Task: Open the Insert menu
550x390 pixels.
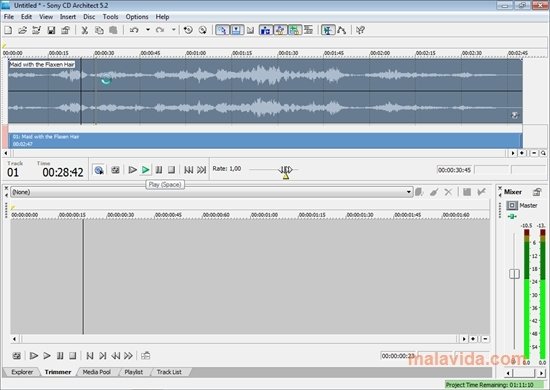Action: click(x=68, y=17)
